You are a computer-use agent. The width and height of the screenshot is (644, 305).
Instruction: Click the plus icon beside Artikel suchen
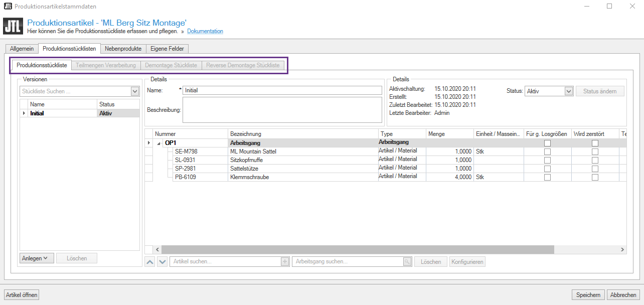[x=285, y=262]
